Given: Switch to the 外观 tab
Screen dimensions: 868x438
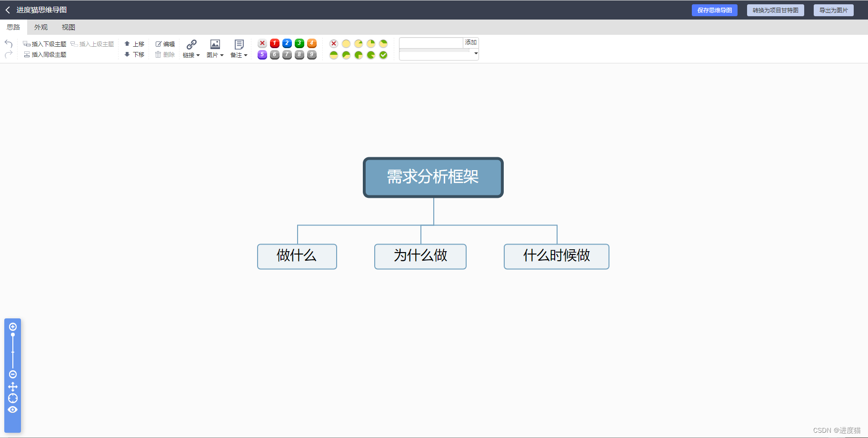Looking at the screenshot, I should 41,27.
